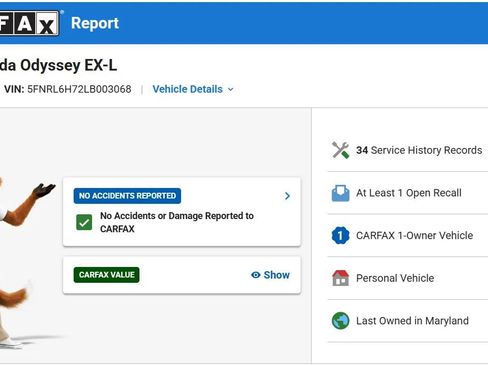Click the eye icon beside Show
This screenshot has width=488, height=366.
[256, 275]
